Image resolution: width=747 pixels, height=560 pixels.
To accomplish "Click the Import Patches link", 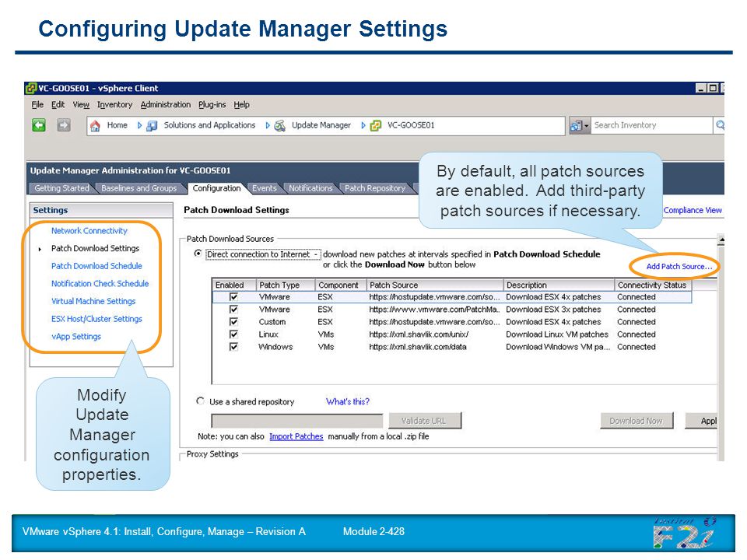I will coord(296,436).
